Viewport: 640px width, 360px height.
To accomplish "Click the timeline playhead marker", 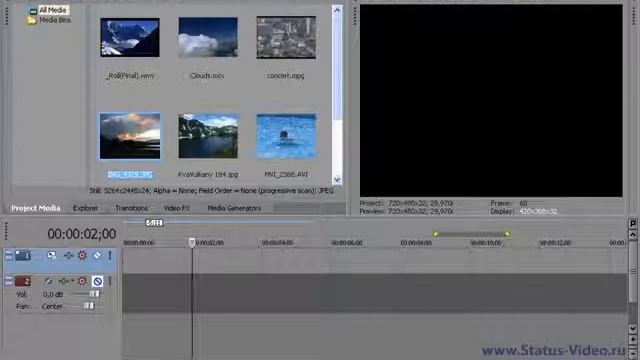I will 192,242.
